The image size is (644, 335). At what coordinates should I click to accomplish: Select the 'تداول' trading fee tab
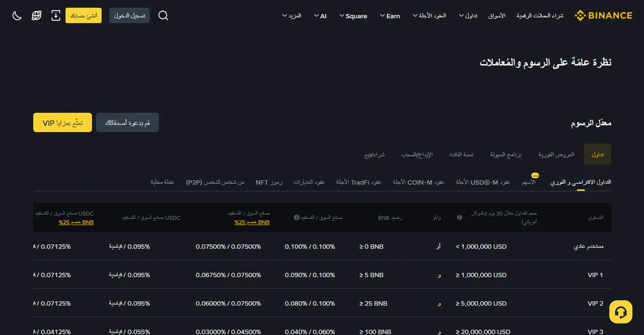(x=597, y=155)
